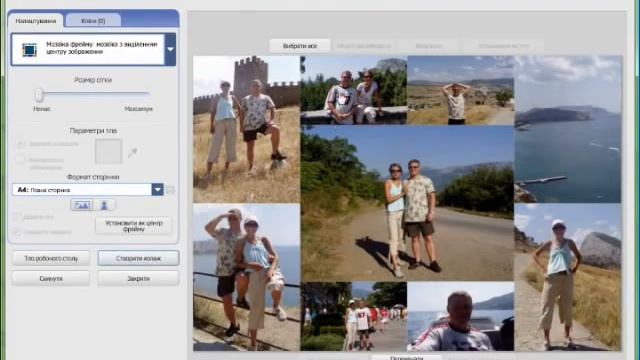This screenshot has width=640, height=360.
Task: Open the Кліпи (0) tab
Action: click(x=93, y=20)
